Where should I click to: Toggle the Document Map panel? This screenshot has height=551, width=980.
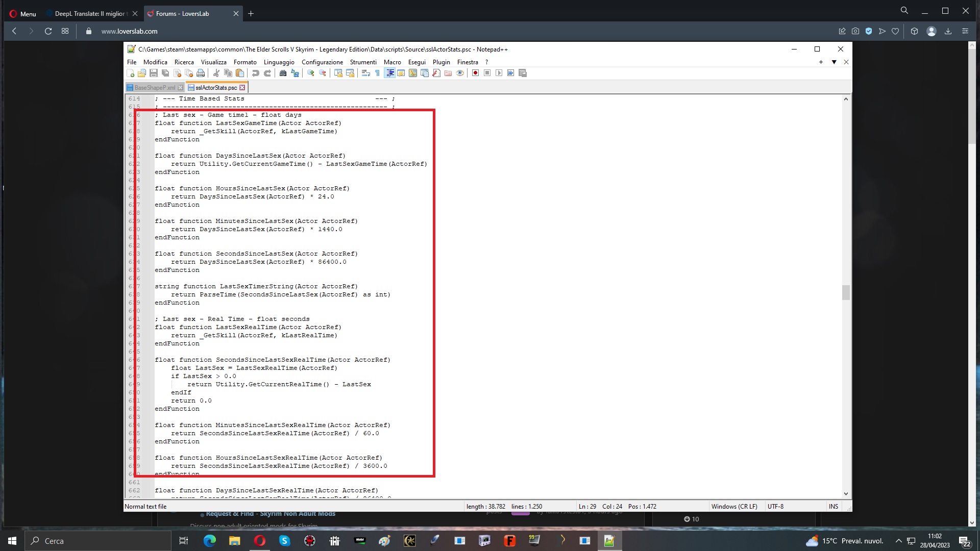tap(412, 73)
